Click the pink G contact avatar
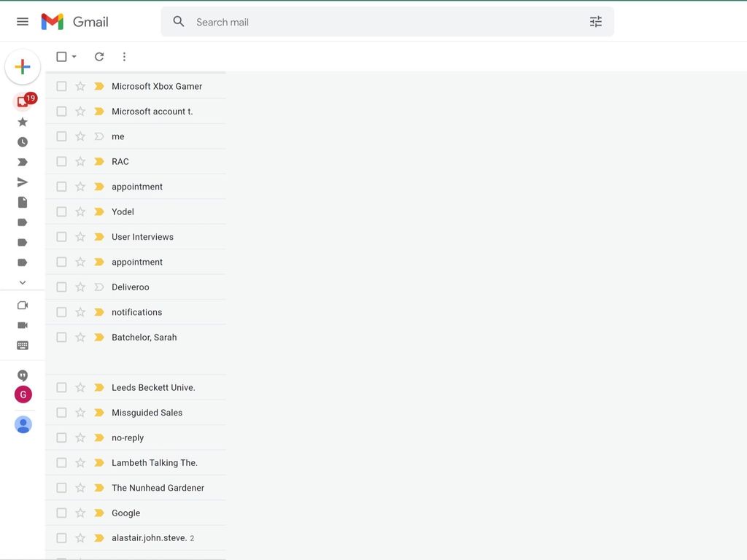This screenshot has height=560, width=747. pyautogui.click(x=23, y=394)
